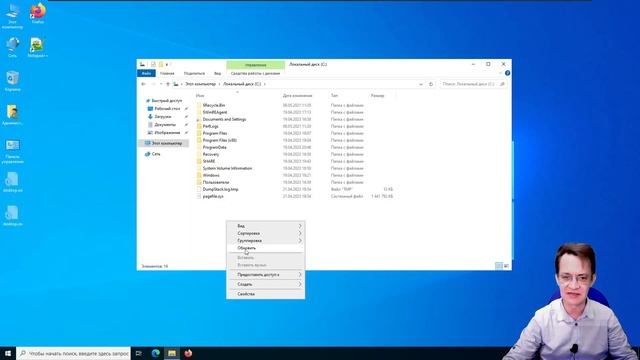The width and height of the screenshot is (640, 360).
Task: Select the PerfLogs folder
Action: 210,126
